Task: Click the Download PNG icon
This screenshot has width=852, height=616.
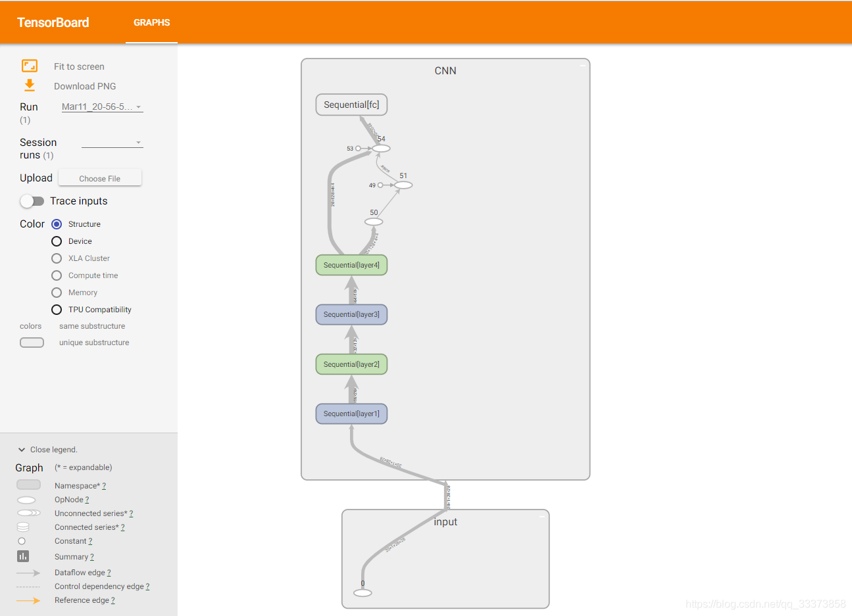Action: pos(29,85)
